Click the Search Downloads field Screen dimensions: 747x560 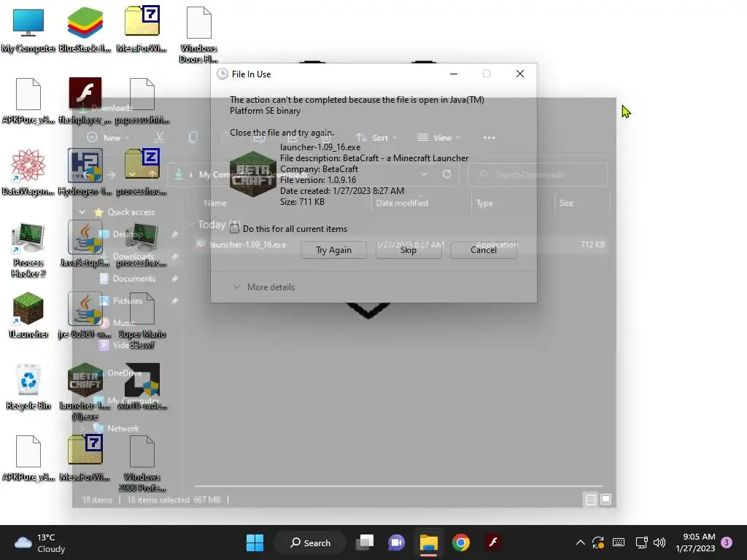tap(538, 175)
